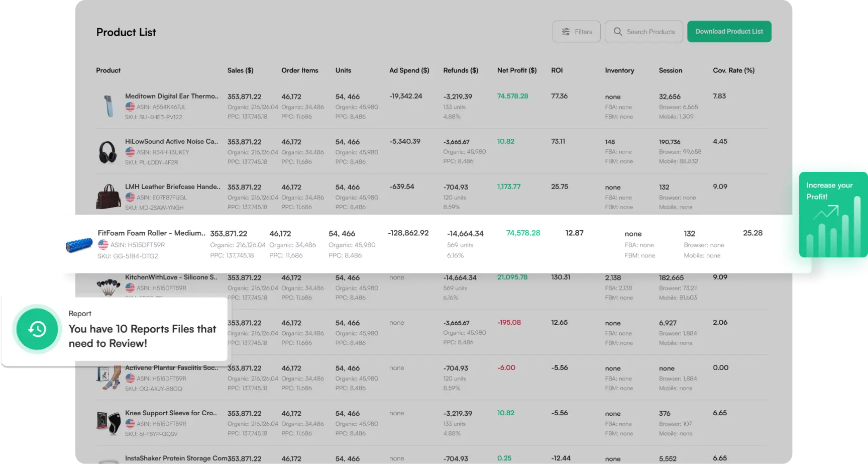Open the Meditown ear thermometer thumbnail
This screenshot has height=464, width=868.
click(108, 107)
